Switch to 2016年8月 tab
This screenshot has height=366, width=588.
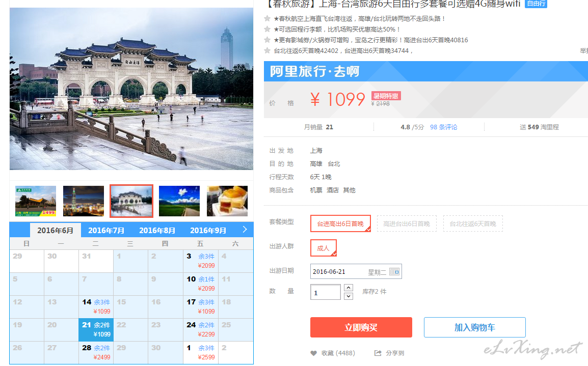157,231
